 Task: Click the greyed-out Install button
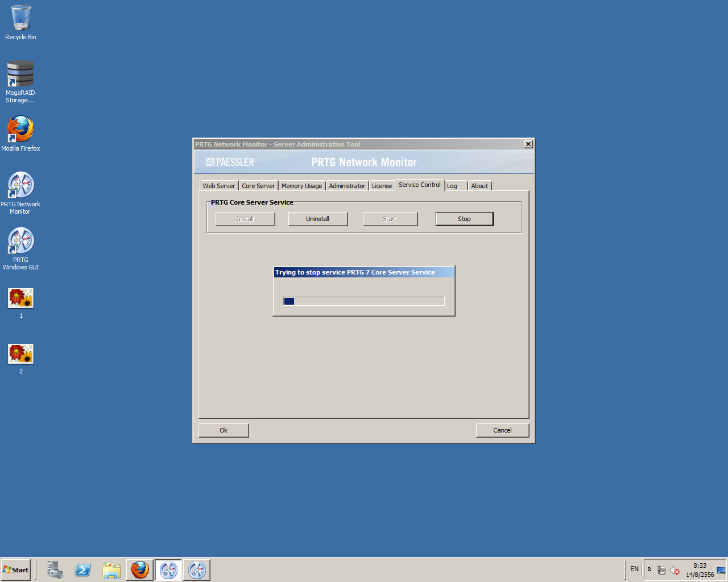[x=245, y=219]
